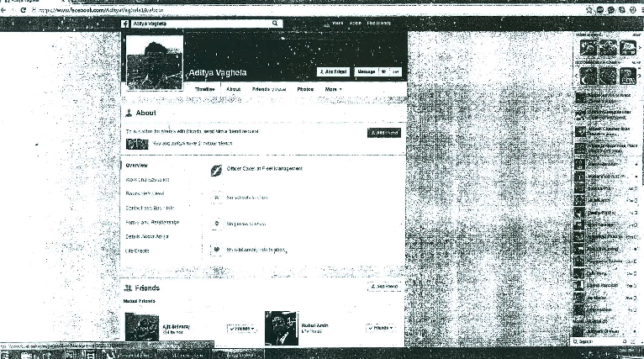Select Places He's Lived section
Image resolution: width=644 pixels, height=359 pixels.
point(145,194)
